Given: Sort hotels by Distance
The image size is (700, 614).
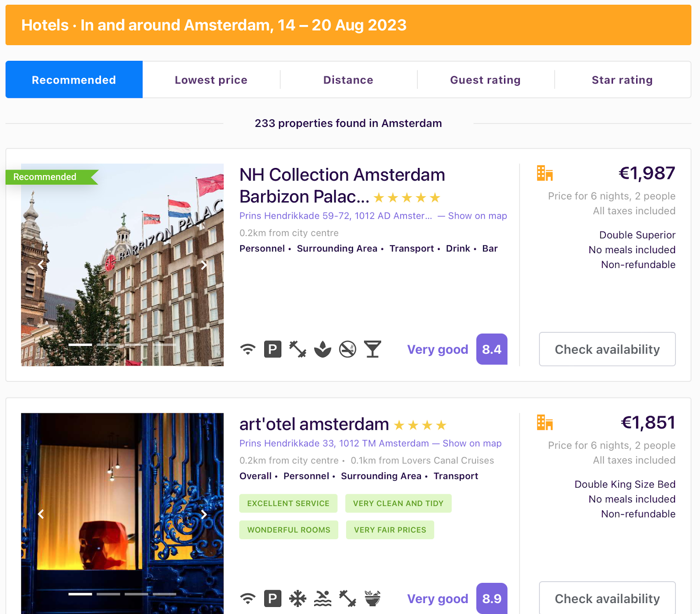Looking at the screenshot, I should (348, 80).
